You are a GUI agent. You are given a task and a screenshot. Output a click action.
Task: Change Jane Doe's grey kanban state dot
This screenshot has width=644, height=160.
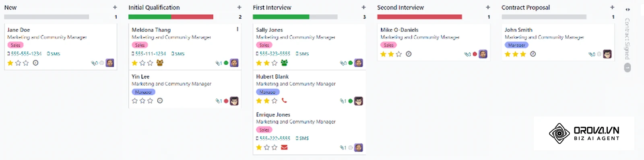click(x=102, y=63)
